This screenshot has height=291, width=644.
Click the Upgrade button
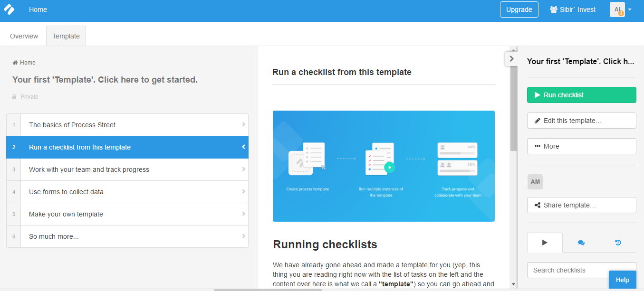(x=519, y=9)
